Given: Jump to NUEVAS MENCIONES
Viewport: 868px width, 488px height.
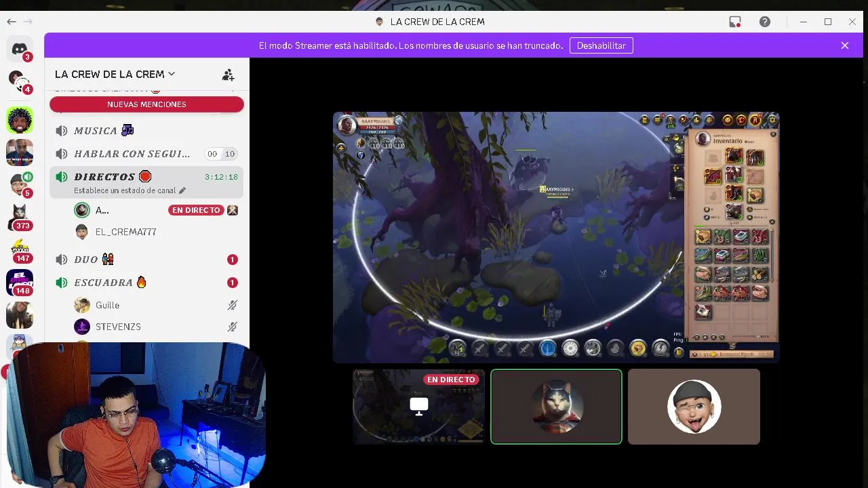Looking at the screenshot, I should click(x=146, y=104).
